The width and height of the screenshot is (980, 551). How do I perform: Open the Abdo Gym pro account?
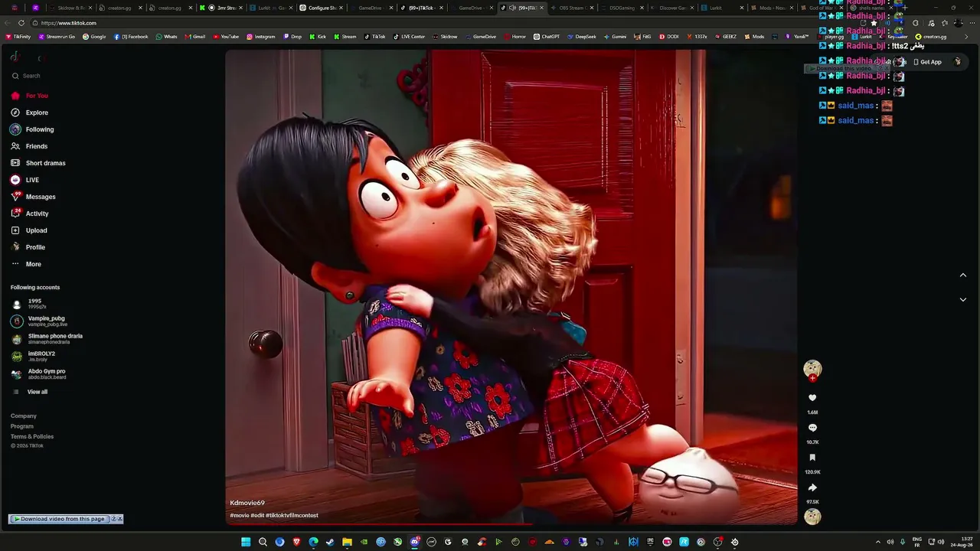(x=38, y=374)
